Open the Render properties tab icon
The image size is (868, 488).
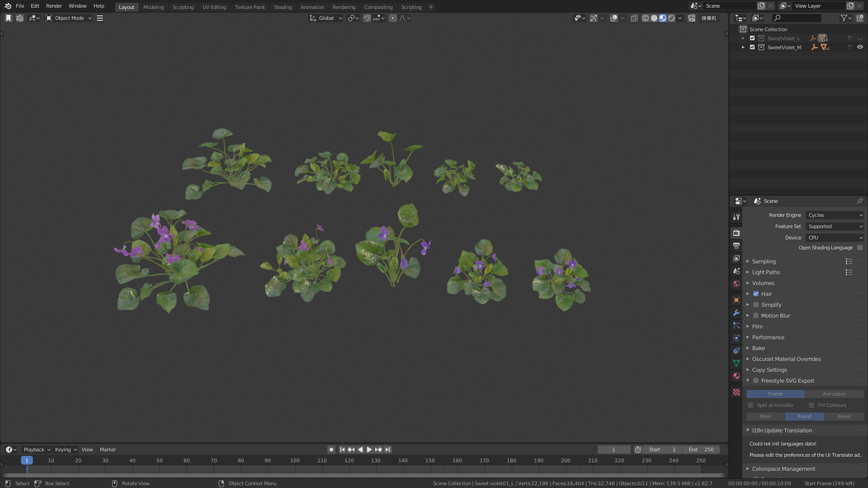[736, 233]
